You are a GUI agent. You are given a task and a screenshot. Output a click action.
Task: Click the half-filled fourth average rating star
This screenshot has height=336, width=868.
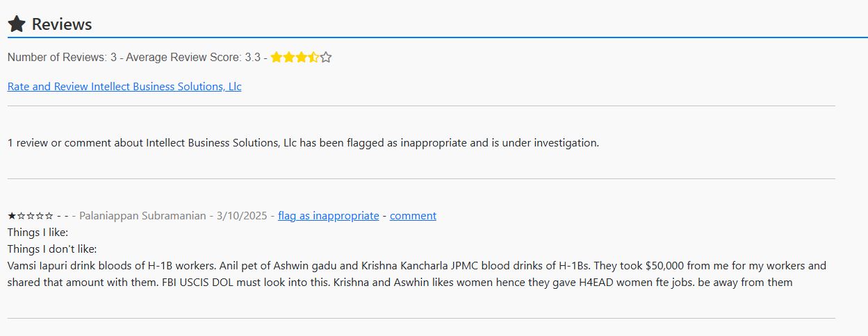313,58
